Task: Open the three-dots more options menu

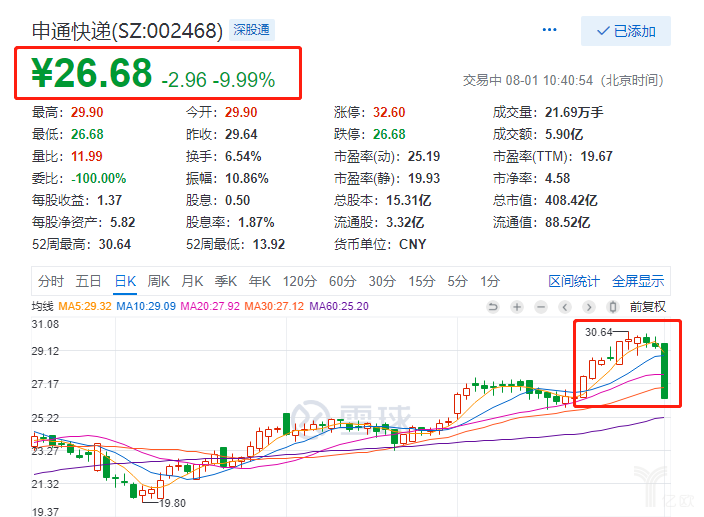Action: point(549,30)
